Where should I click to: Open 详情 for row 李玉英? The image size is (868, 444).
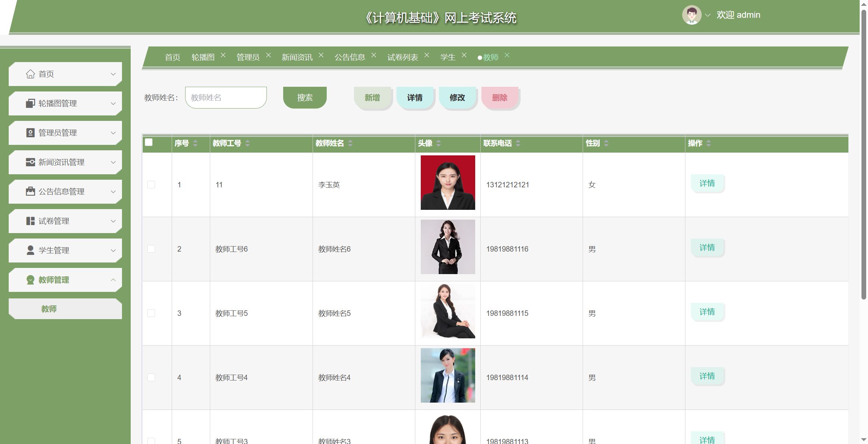(707, 183)
